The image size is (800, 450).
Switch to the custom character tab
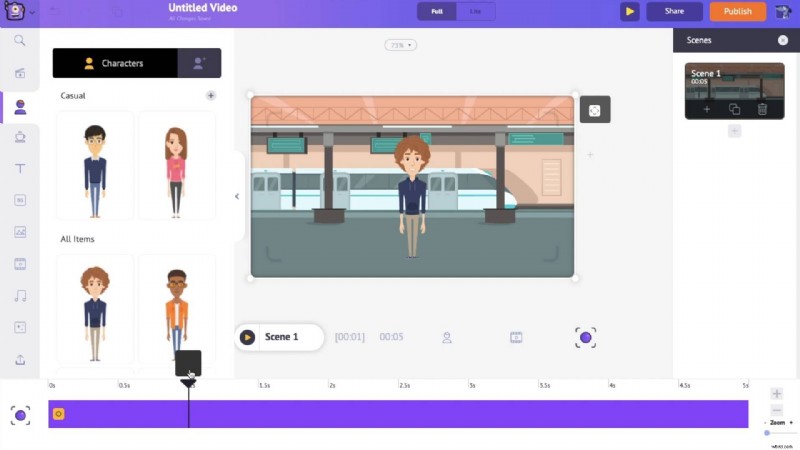coord(199,63)
